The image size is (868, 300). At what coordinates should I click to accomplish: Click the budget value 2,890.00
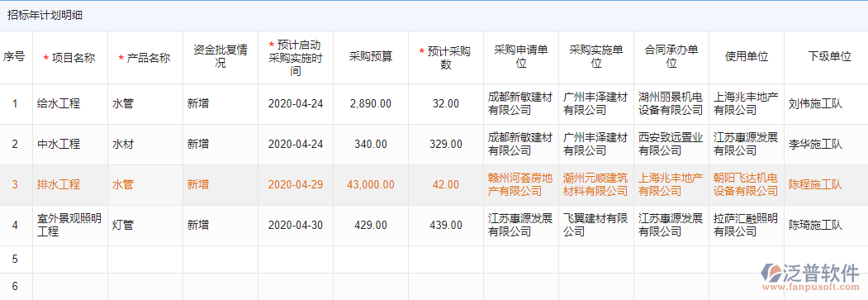coord(371,104)
